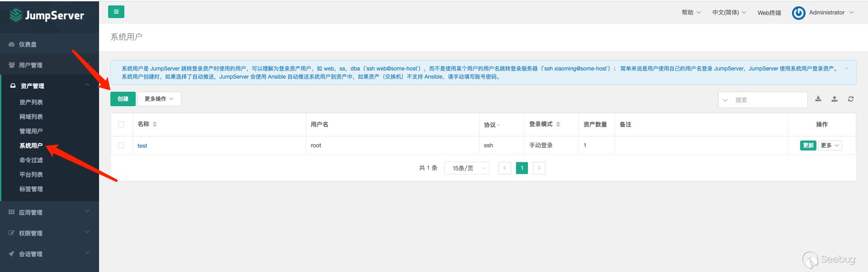Sort by 名称 column arrows
Viewport: 868px width, 272px height.
point(155,124)
